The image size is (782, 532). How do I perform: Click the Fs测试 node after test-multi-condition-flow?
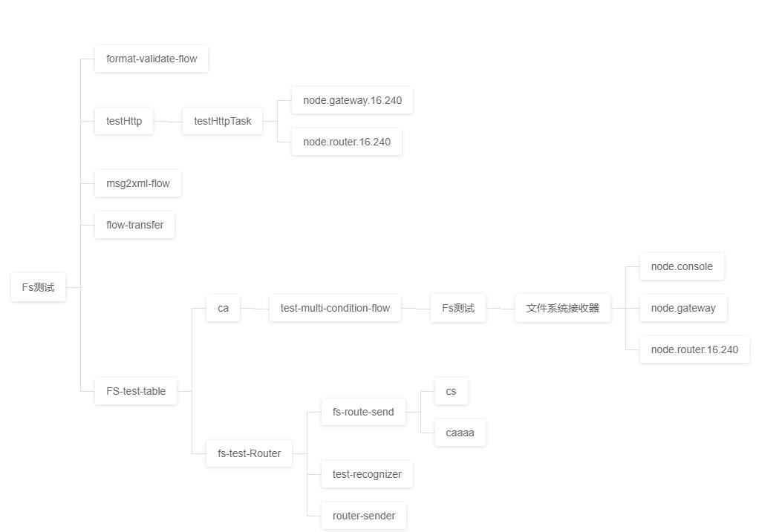pos(457,309)
